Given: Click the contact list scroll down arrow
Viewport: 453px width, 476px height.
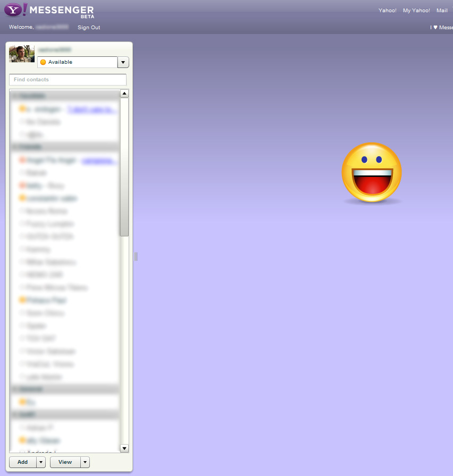Looking at the screenshot, I should point(124,448).
